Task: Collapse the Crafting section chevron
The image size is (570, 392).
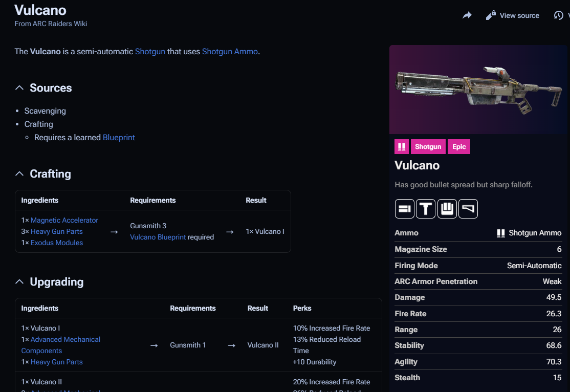Action: [19, 174]
